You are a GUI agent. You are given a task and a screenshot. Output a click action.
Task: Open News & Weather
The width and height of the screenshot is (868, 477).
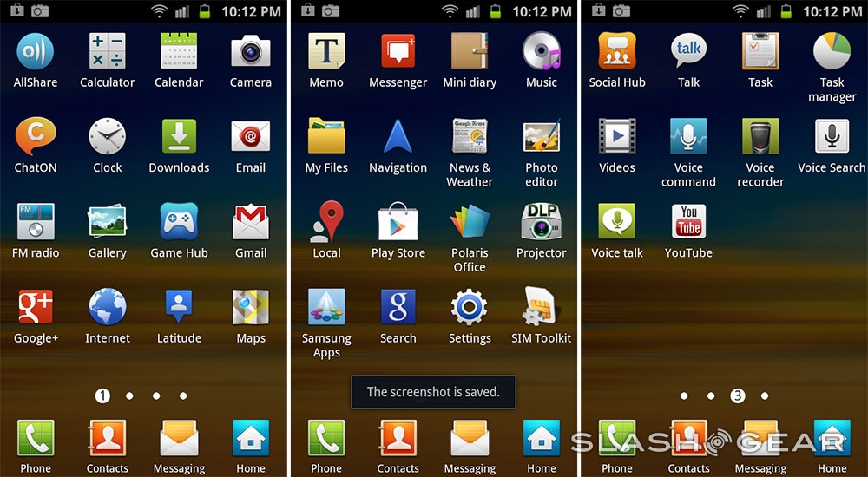470,136
